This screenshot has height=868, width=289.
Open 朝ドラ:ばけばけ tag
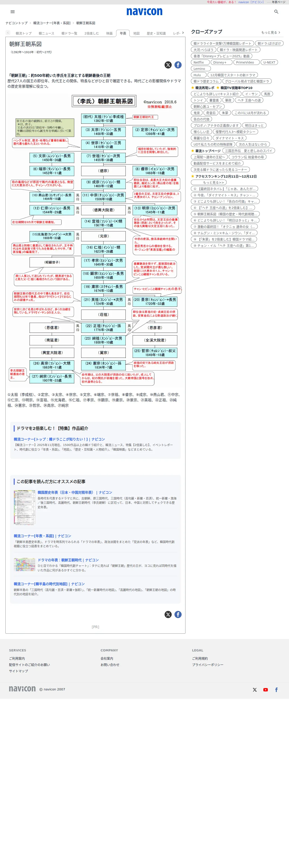point(269,43)
